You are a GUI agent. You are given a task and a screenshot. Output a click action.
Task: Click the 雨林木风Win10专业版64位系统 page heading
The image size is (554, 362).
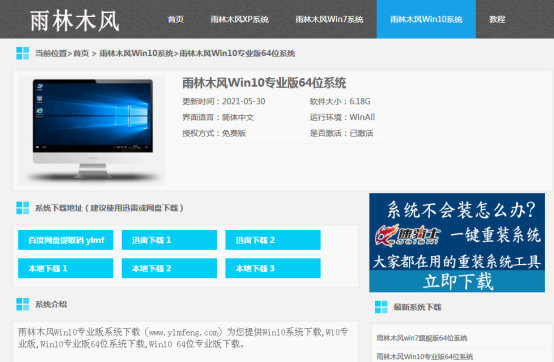(x=264, y=83)
